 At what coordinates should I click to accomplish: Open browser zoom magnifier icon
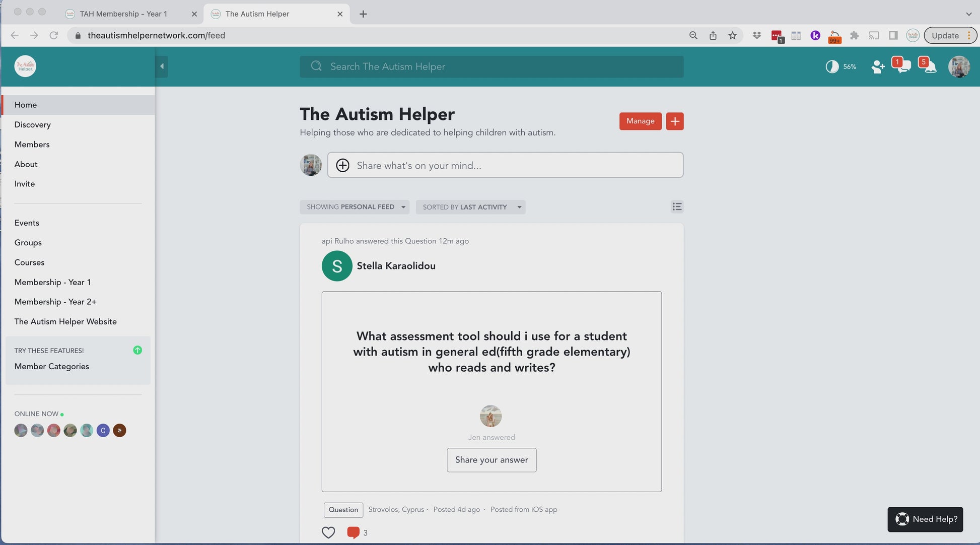click(x=693, y=35)
